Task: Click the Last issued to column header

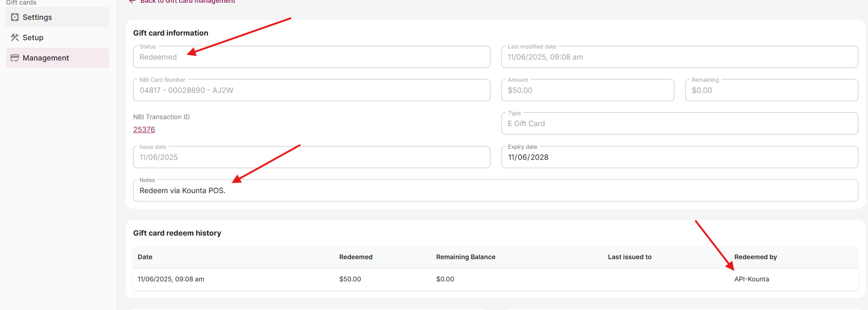Action: (630, 257)
